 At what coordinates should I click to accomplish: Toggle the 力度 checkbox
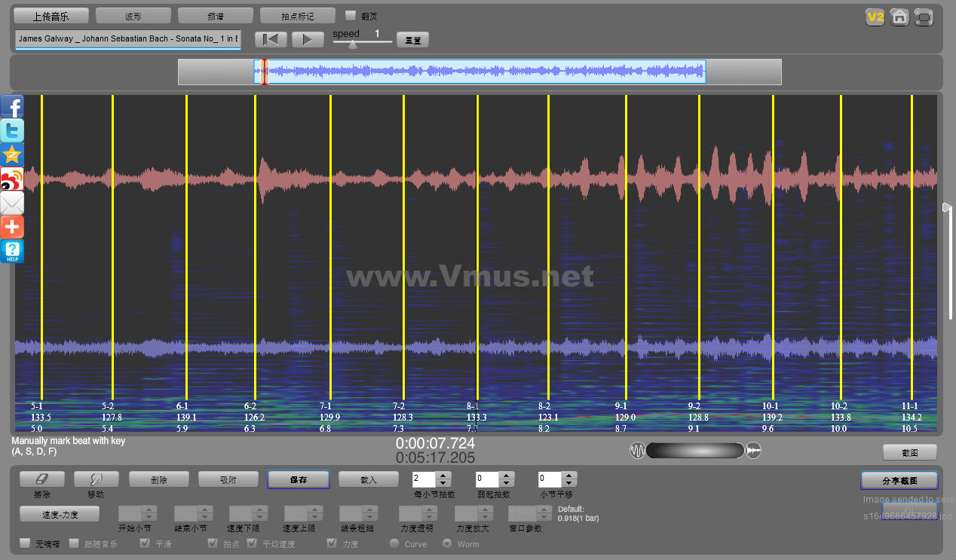332,543
